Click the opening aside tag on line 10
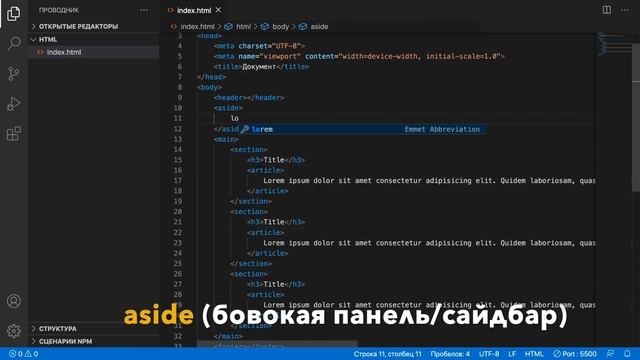This screenshot has width=640, height=360. [x=228, y=108]
